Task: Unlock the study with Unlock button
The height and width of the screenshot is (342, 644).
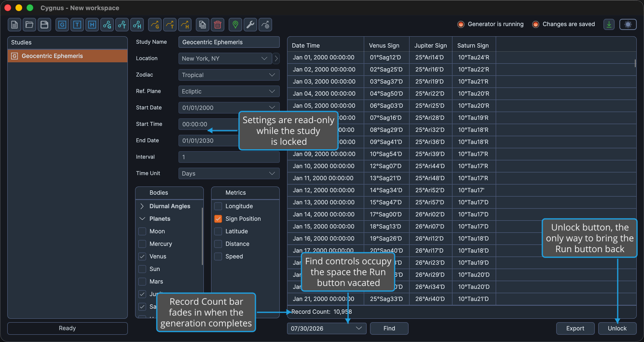Action: (617, 328)
